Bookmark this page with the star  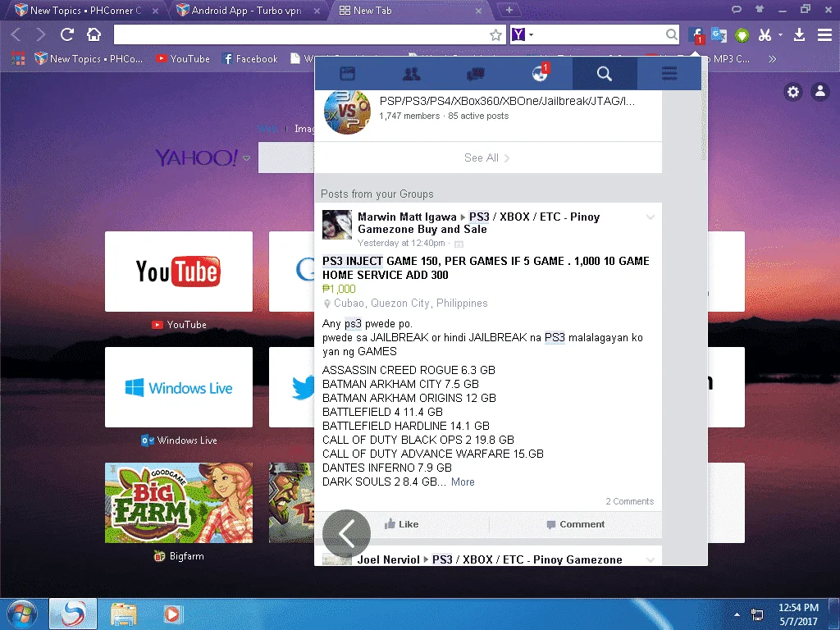(495, 35)
